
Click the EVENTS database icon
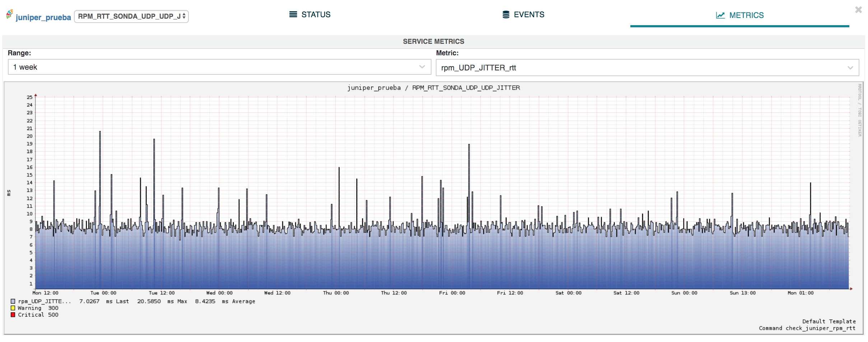pyautogui.click(x=506, y=14)
